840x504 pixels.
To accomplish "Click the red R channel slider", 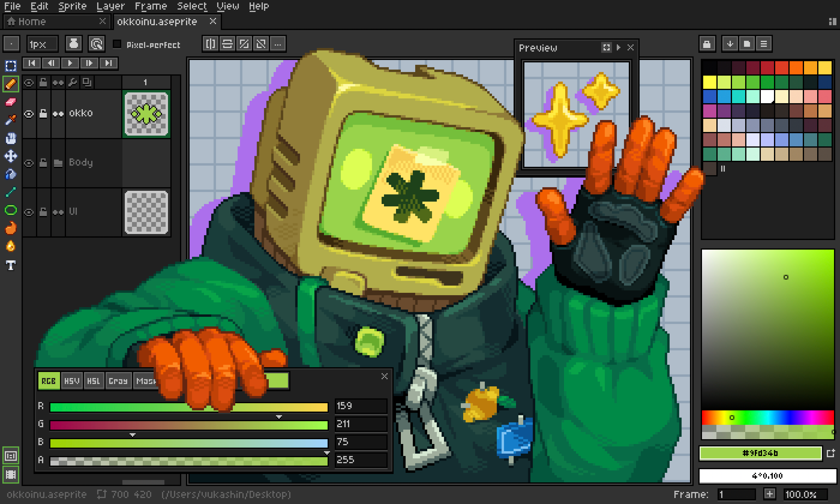I will click(189, 407).
